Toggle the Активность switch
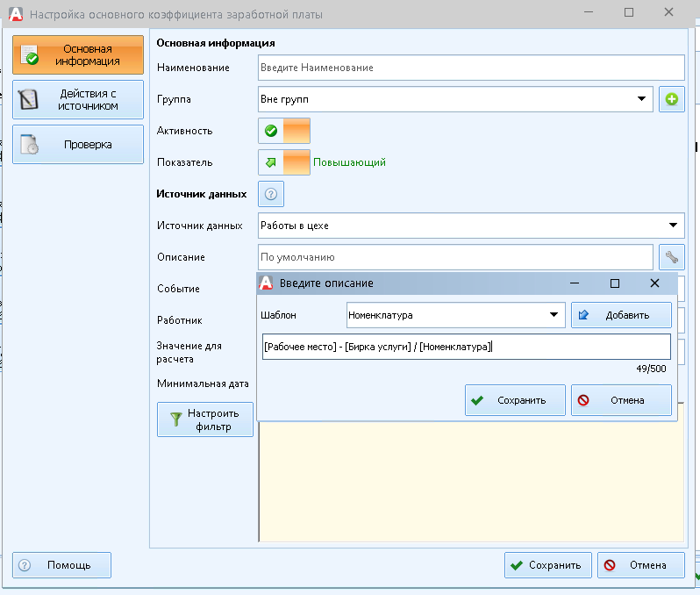The width and height of the screenshot is (700, 595). click(284, 131)
